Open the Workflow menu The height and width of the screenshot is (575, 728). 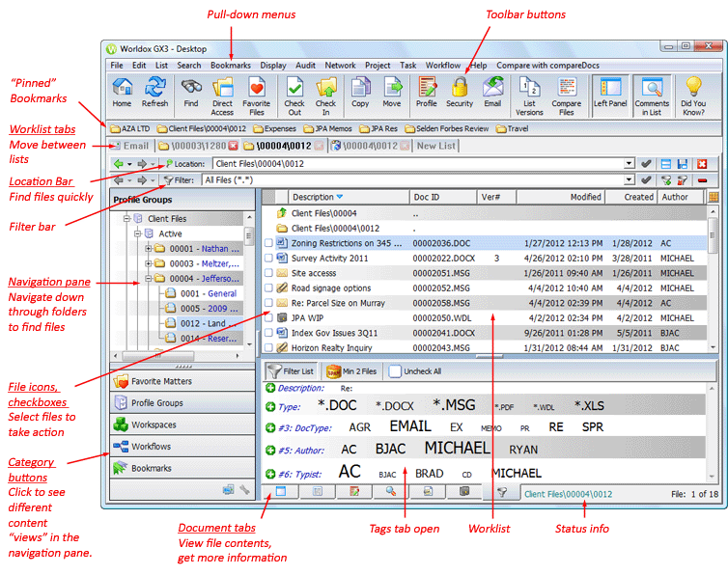point(443,66)
